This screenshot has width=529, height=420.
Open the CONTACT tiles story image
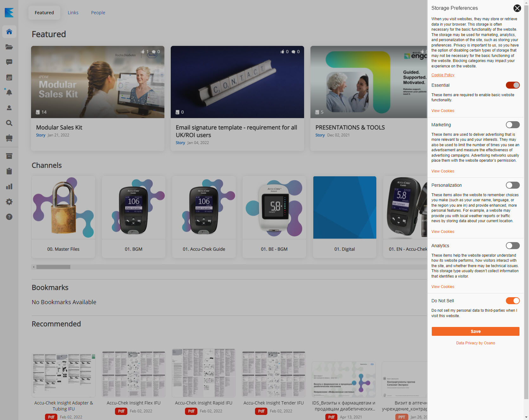[x=237, y=82]
